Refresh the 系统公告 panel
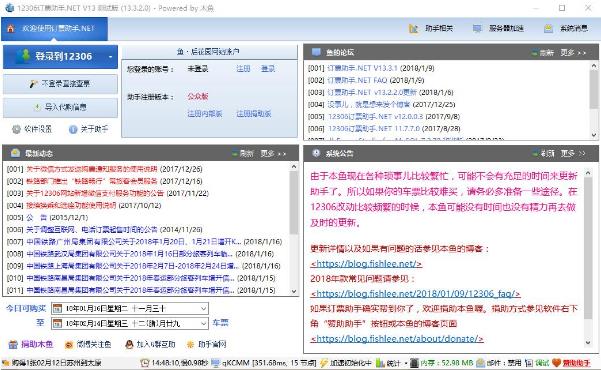 pos(544,153)
